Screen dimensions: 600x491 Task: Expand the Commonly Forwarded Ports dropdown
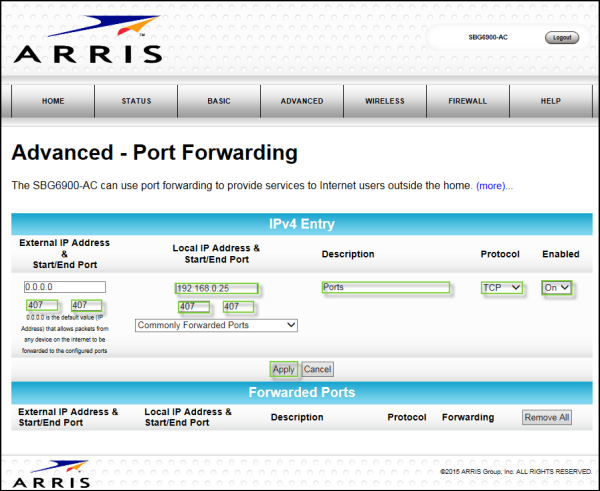216,325
